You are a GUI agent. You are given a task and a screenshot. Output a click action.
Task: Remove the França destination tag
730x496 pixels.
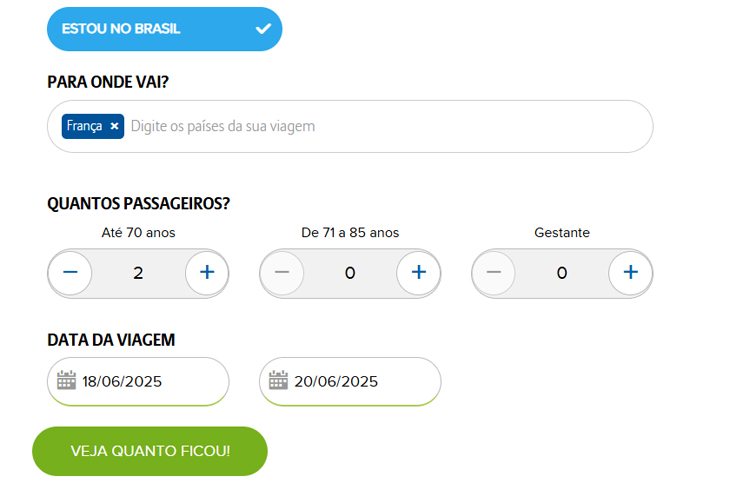click(x=114, y=126)
